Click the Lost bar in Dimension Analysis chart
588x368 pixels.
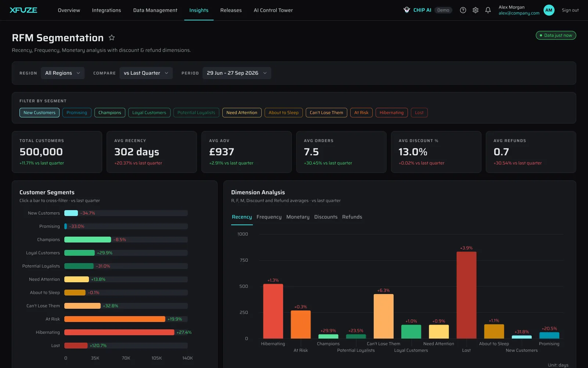pyautogui.click(x=466, y=295)
